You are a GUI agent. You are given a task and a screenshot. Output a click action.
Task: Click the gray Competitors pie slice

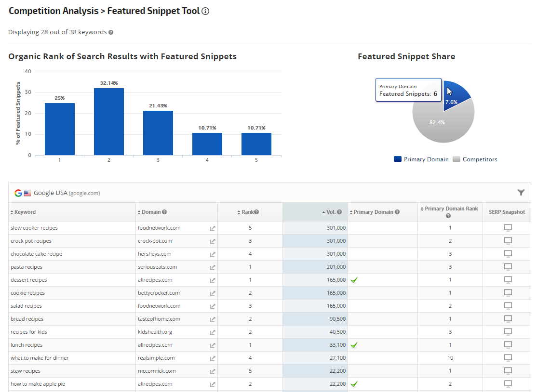pyautogui.click(x=439, y=125)
